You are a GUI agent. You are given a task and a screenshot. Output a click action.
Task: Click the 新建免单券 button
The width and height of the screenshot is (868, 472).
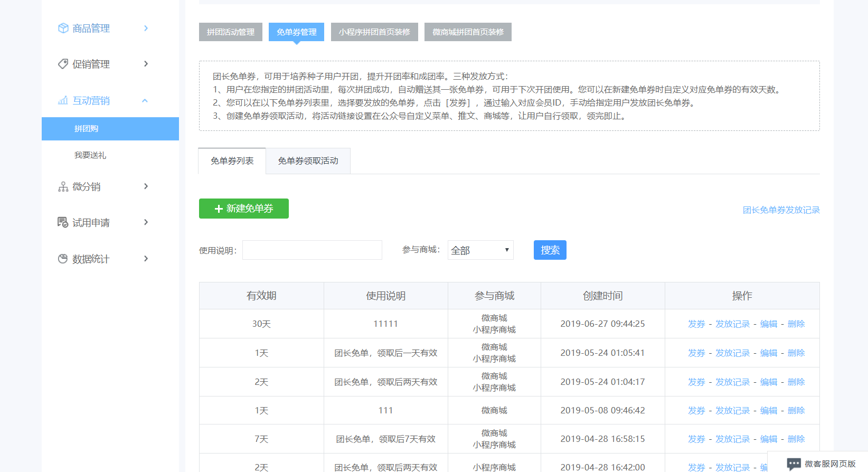(244, 209)
